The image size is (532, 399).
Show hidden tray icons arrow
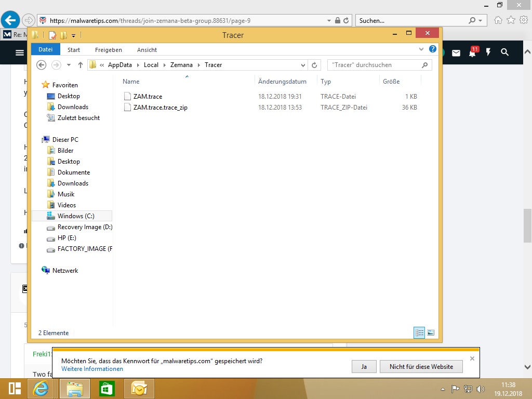(443, 389)
